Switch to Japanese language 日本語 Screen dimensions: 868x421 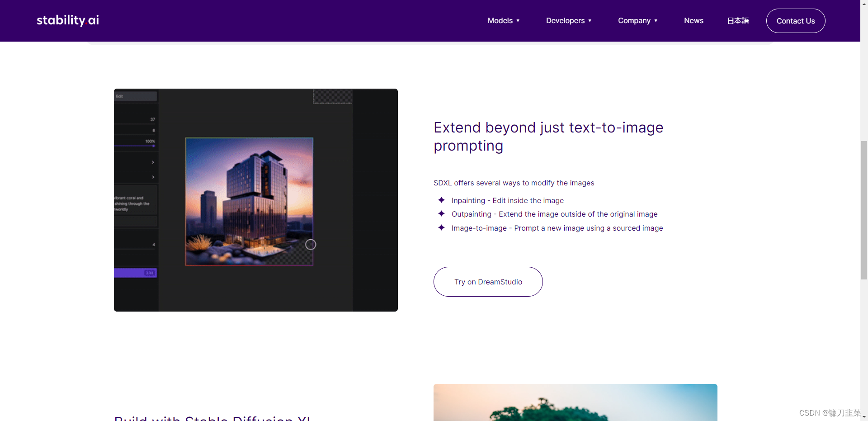click(738, 21)
